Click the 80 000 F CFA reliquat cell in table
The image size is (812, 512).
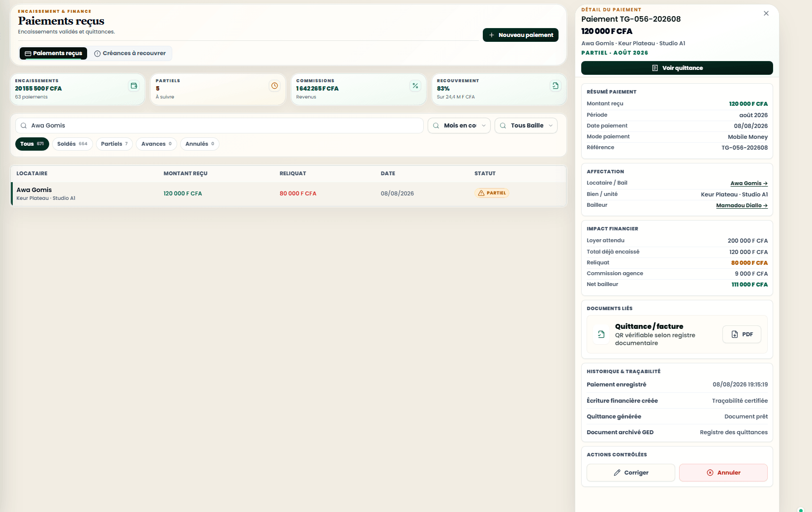point(298,193)
